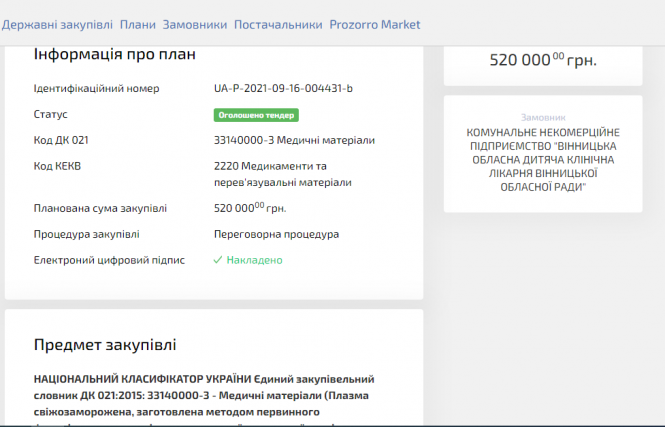The image size is (665, 427).
Task: Click the large 520 000 грн. amount in the right card
Action: 543,60
